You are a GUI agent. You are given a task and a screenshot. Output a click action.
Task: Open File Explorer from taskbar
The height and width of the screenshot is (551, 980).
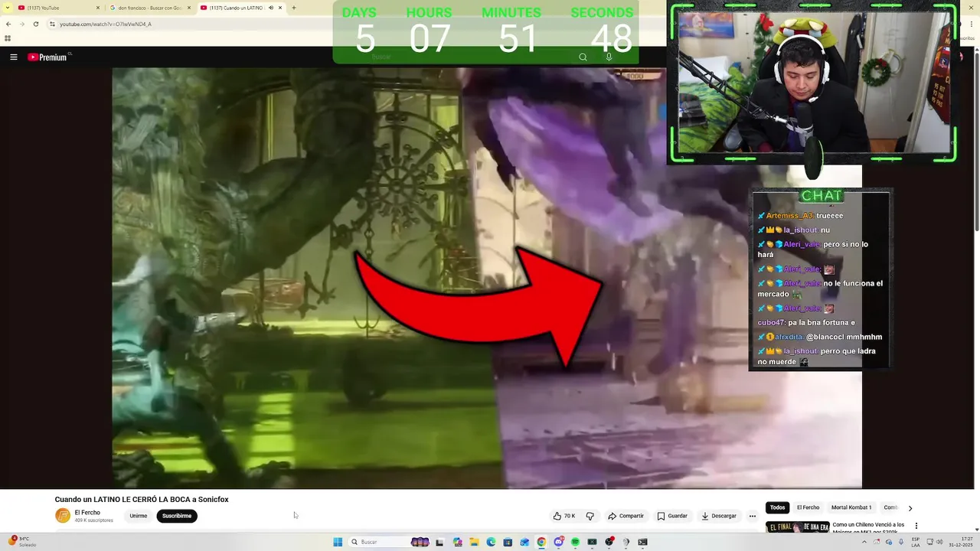tap(474, 542)
